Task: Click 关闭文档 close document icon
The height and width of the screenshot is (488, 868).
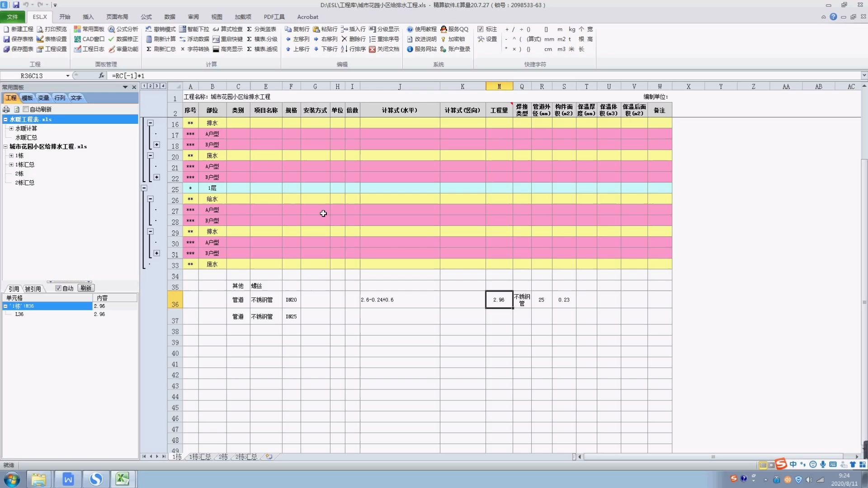Action: coord(372,49)
